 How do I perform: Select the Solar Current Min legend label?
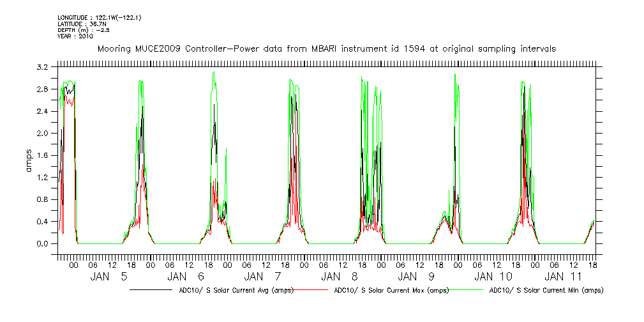pyautogui.click(x=546, y=290)
